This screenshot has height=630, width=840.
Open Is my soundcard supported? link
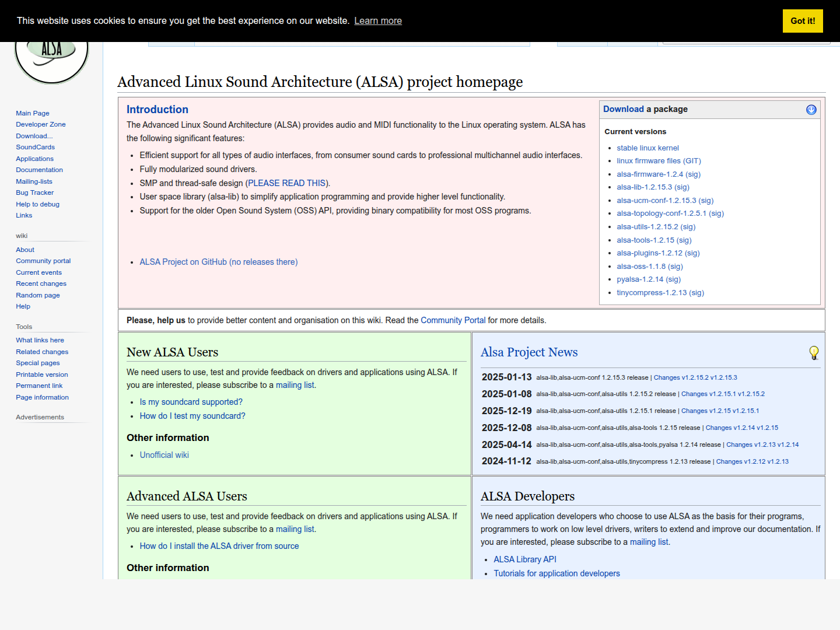tap(191, 402)
